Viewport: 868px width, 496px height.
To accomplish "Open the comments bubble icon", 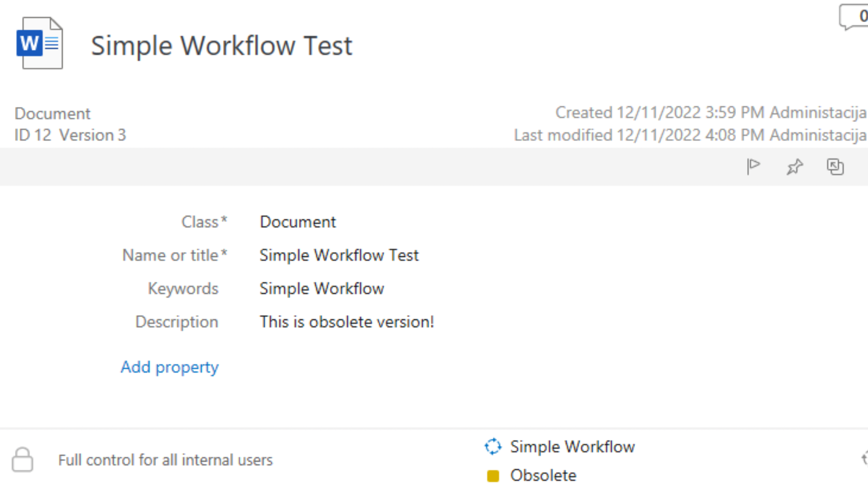I will [x=854, y=17].
